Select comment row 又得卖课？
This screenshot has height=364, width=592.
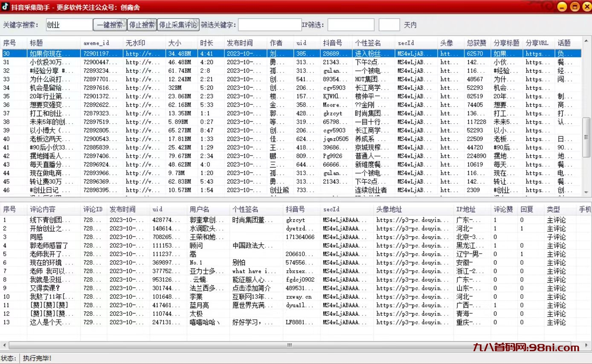tap(296, 288)
